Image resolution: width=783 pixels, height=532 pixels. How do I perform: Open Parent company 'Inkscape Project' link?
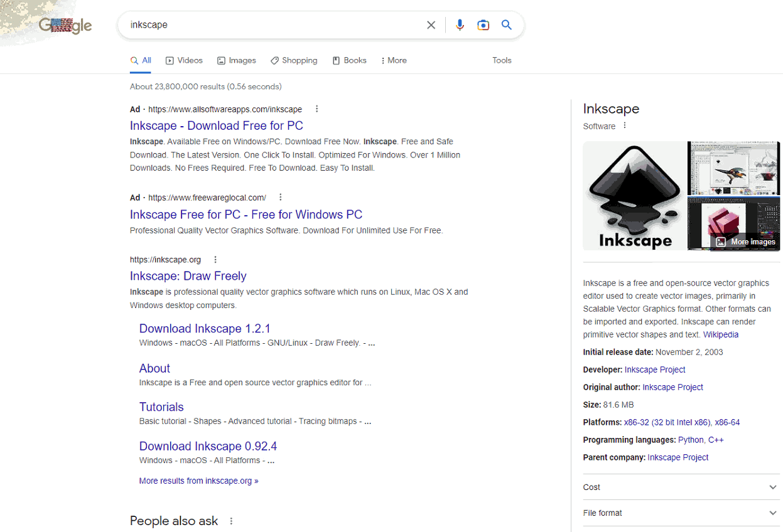coord(678,457)
